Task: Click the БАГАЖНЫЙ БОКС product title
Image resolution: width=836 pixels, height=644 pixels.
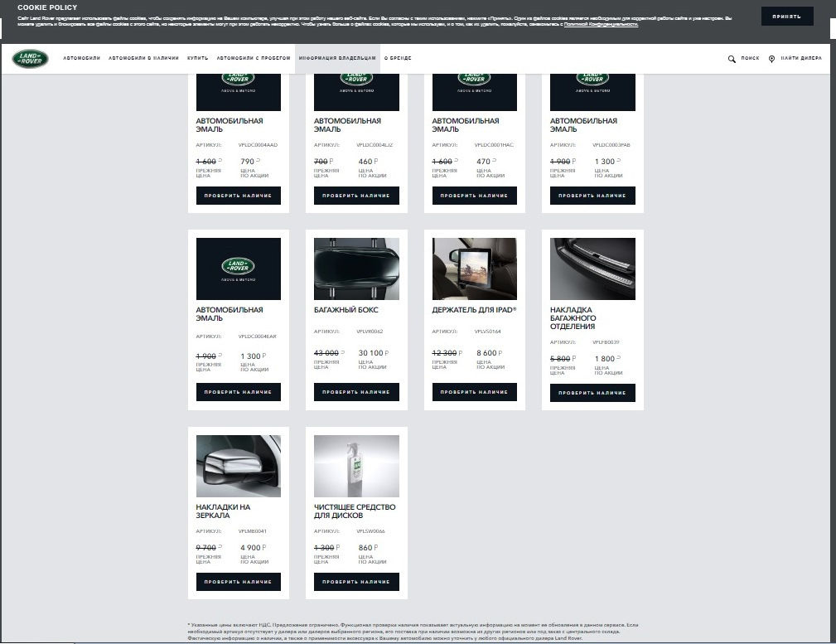Action: coord(346,310)
